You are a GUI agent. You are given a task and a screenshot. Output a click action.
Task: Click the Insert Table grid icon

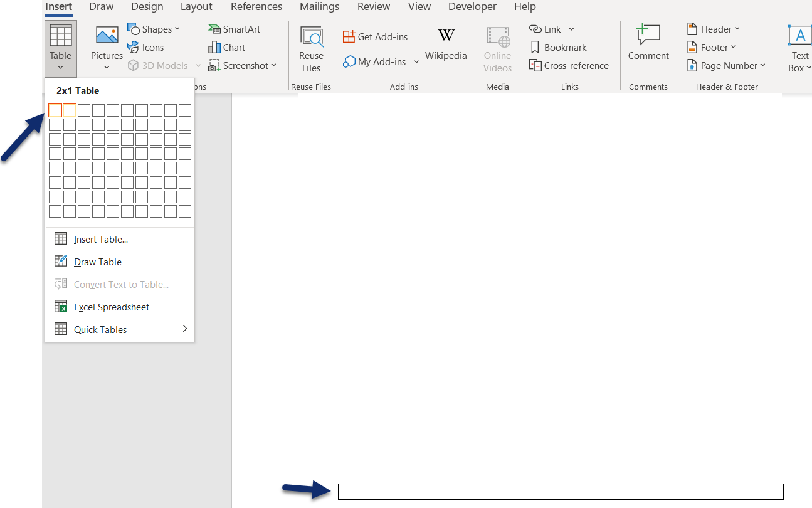(61, 239)
